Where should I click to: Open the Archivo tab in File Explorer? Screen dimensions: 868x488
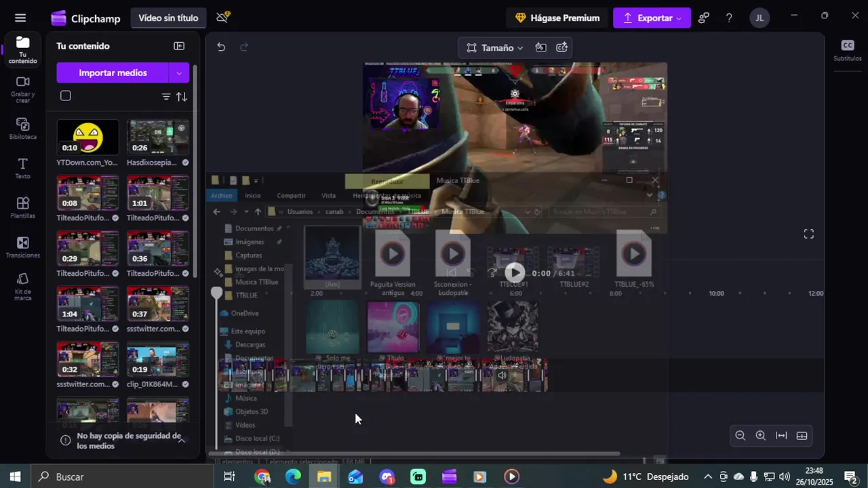221,195
